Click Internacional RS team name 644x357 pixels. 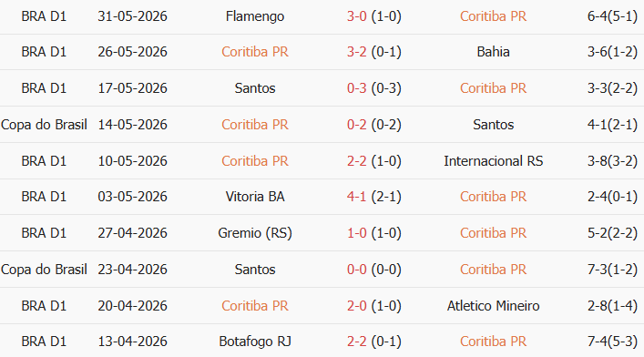(x=493, y=161)
